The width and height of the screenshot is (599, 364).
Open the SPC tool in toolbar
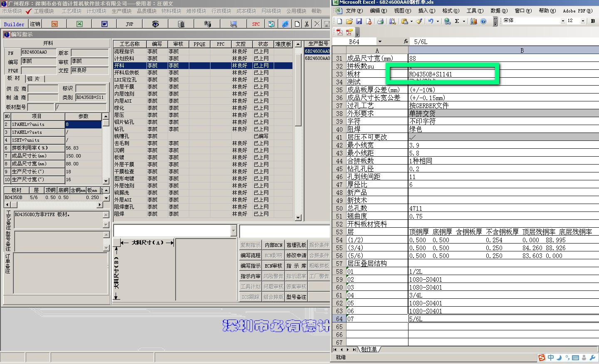pos(256,24)
